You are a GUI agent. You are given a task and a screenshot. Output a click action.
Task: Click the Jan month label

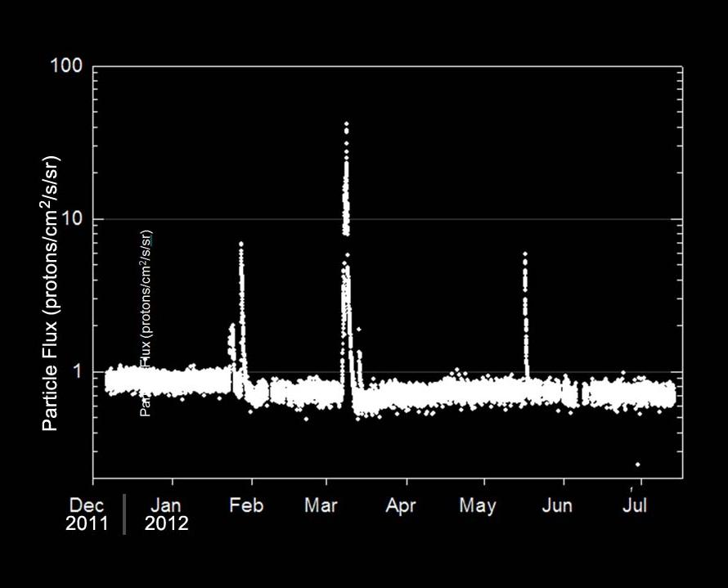(167, 505)
